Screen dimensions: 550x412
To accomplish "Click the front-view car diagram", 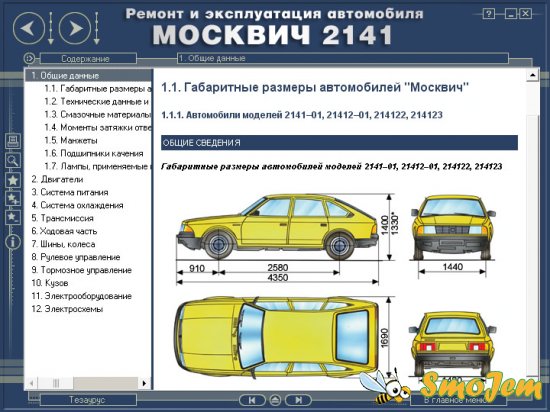I will [453, 228].
